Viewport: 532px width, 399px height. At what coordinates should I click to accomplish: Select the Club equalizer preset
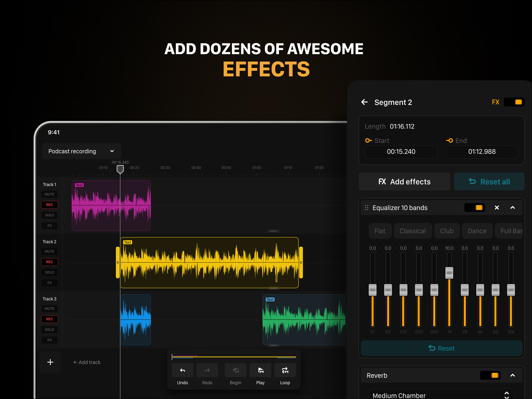(x=447, y=231)
